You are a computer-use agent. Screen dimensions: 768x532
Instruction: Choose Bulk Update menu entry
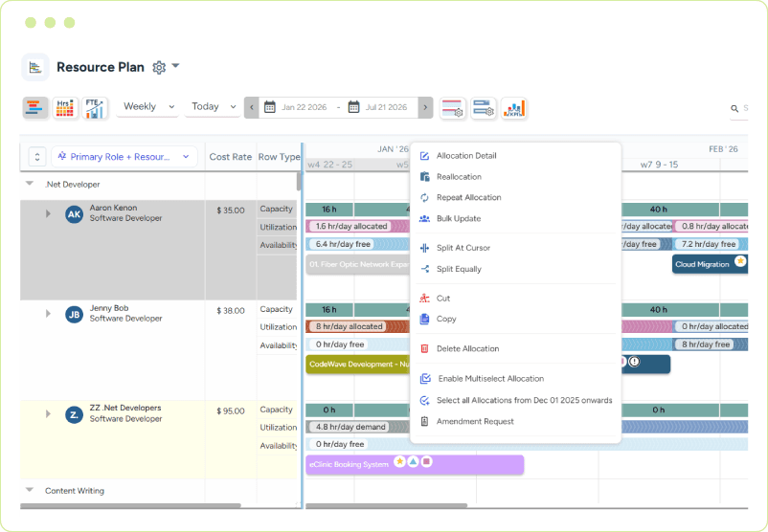pyautogui.click(x=515, y=219)
